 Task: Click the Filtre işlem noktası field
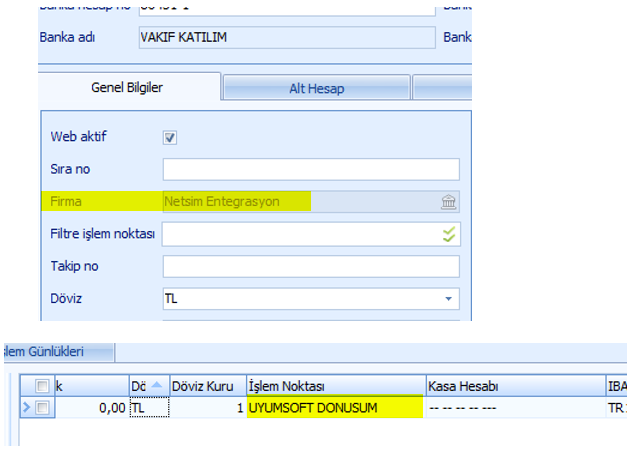(x=311, y=234)
